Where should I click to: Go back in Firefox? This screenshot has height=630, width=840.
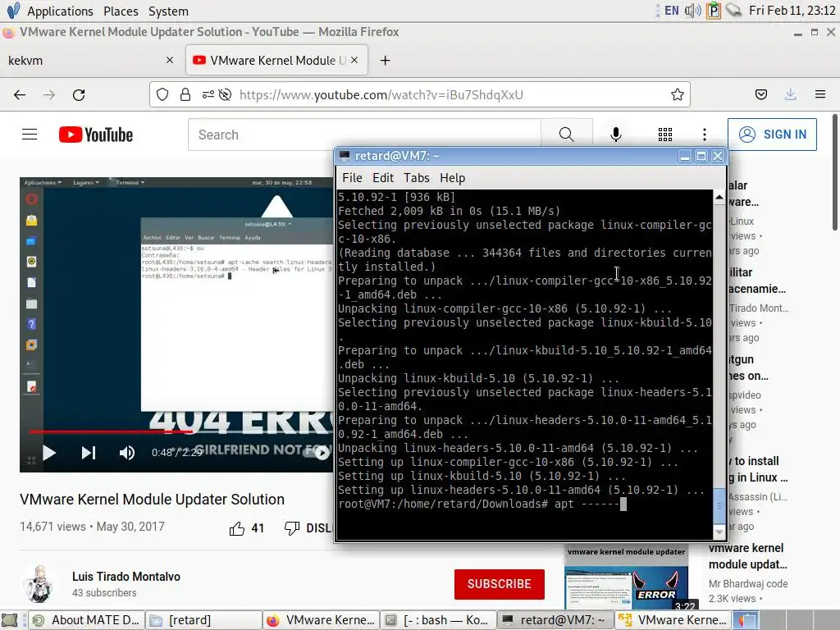coord(20,95)
